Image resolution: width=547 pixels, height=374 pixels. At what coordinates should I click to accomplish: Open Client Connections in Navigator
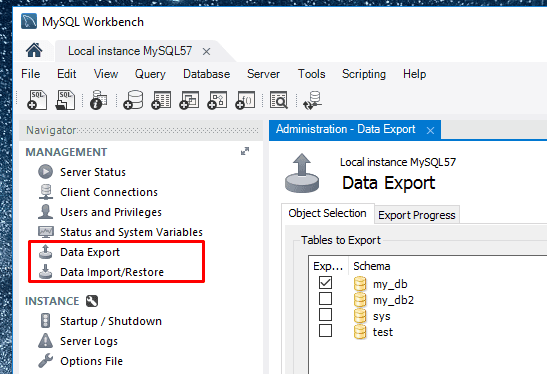tap(109, 192)
